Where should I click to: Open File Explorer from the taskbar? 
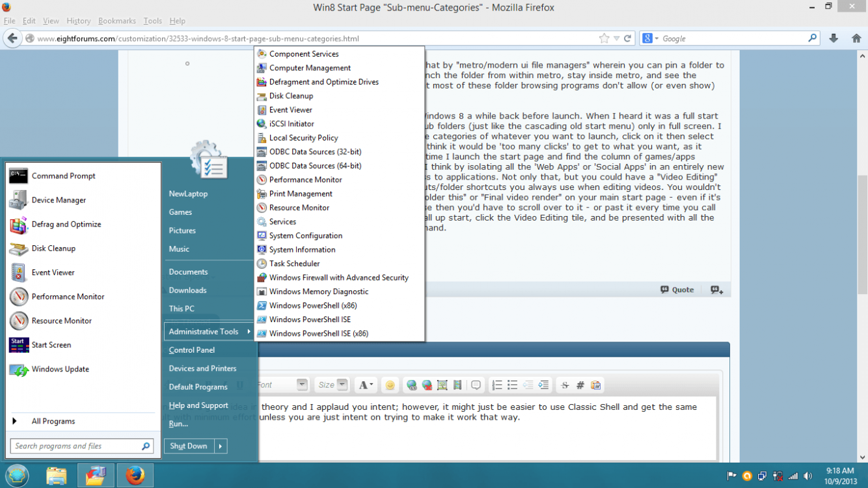point(57,476)
